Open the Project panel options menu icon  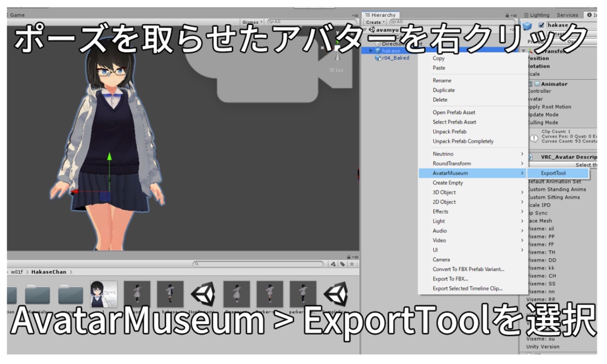point(354,257)
